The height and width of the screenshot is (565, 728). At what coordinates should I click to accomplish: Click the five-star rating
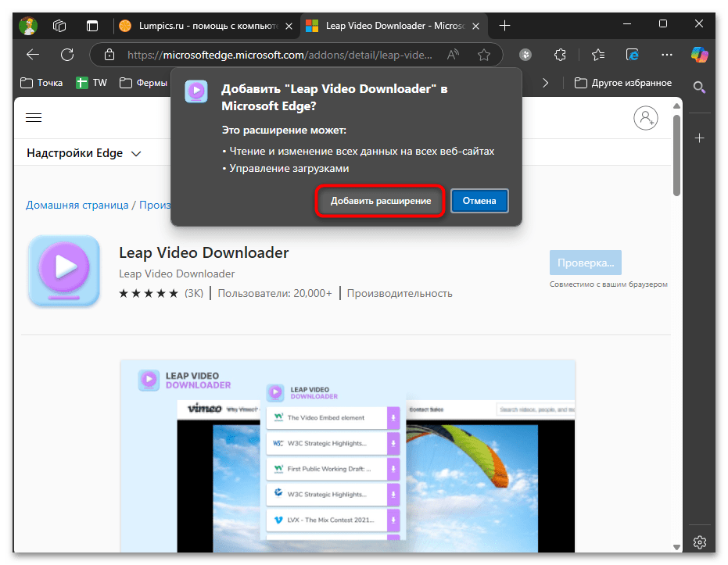pyautogui.click(x=149, y=293)
